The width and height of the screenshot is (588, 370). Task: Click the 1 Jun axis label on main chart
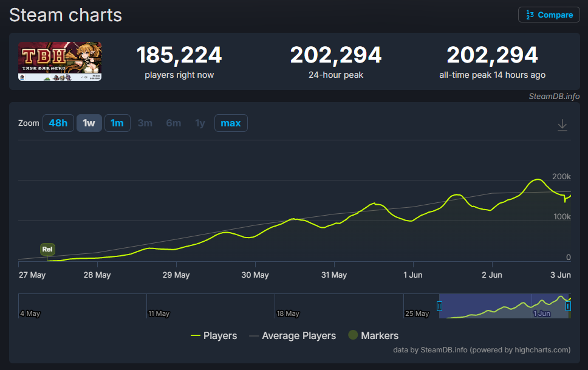(x=413, y=275)
